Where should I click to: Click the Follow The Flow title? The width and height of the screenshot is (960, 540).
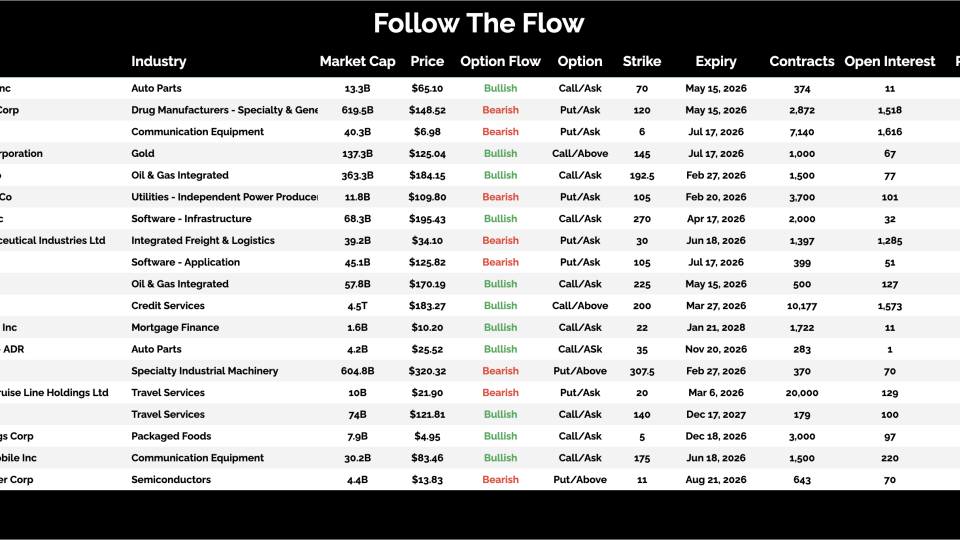[479, 23]
